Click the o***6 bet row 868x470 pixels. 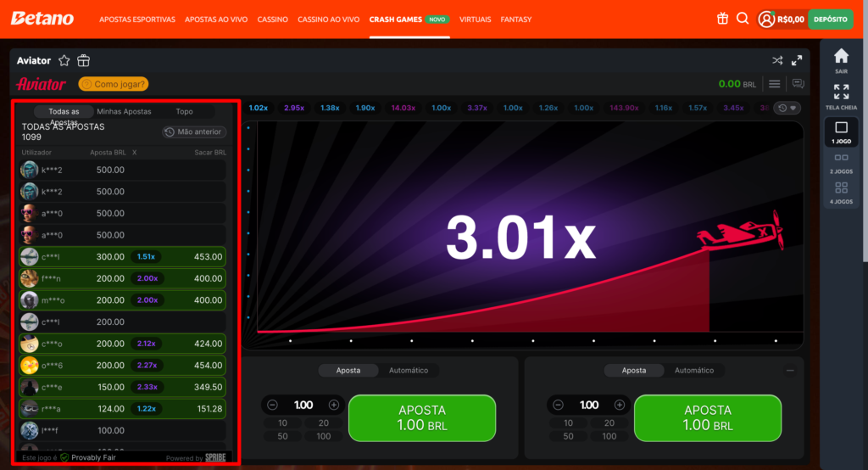(x=122, y=366)
